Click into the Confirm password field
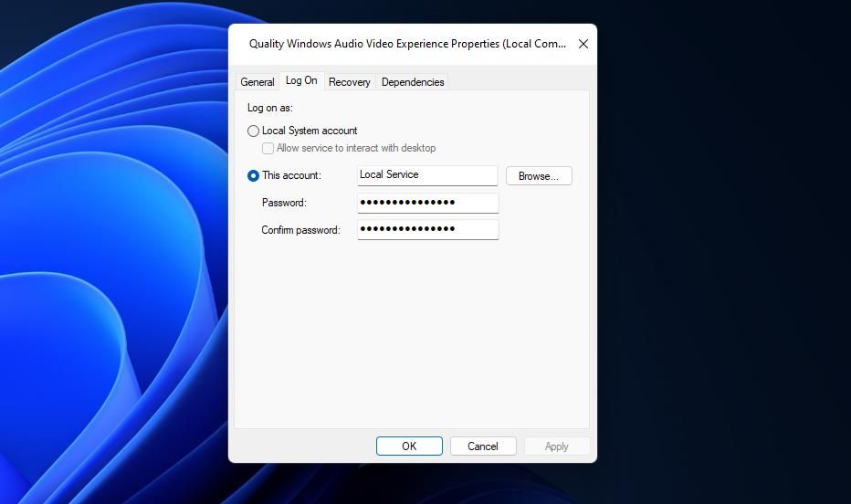 coord(427,229)
